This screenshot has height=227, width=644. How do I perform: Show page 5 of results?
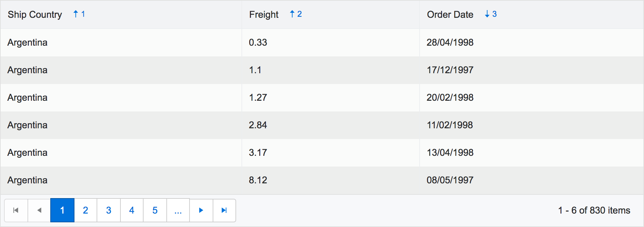(155, 210)
